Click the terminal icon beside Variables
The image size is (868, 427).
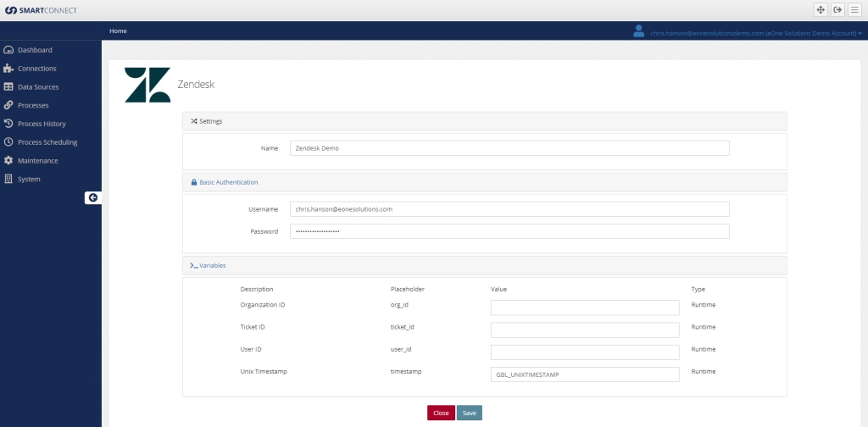point(194,265)
